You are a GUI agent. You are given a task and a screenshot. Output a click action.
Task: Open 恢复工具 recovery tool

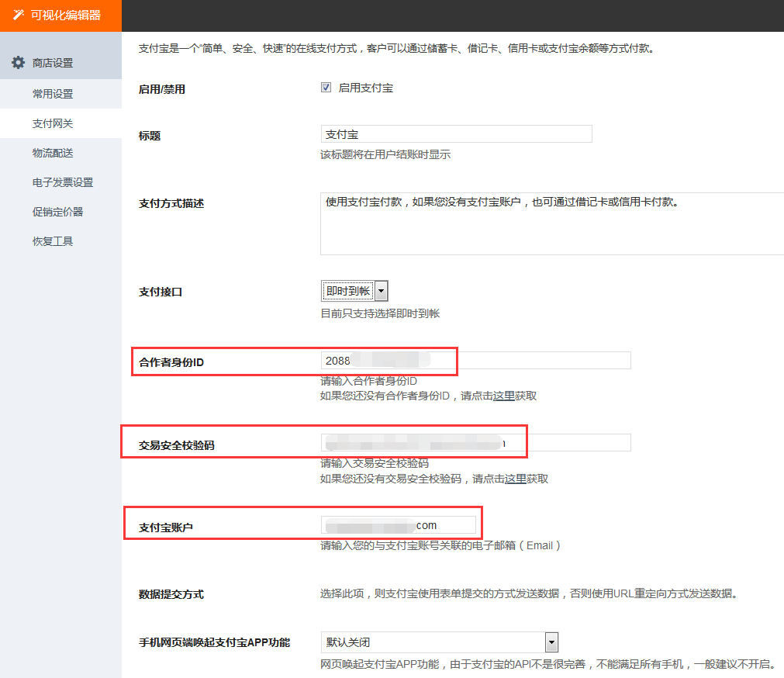[60, 241]
